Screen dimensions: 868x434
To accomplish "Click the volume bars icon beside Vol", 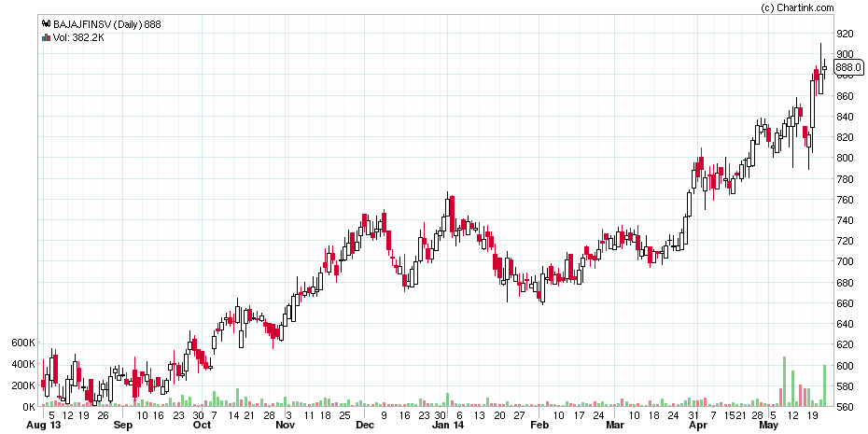I will [x=45, y=37].
